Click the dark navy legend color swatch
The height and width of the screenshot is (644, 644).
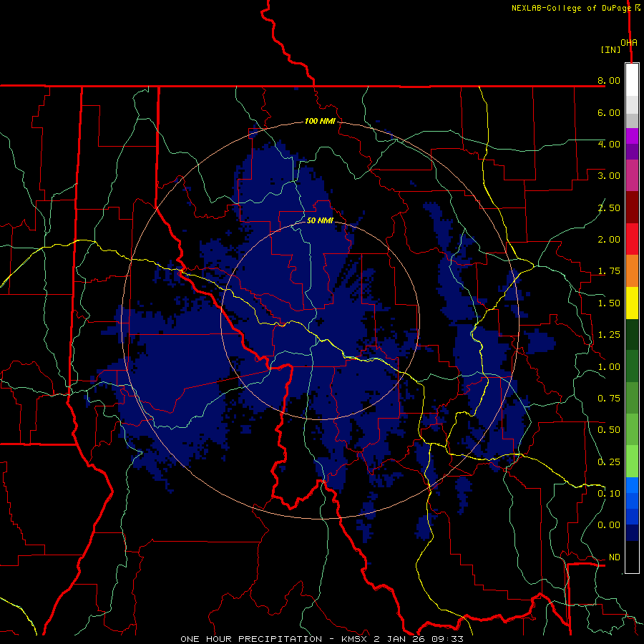click(632, 533)
